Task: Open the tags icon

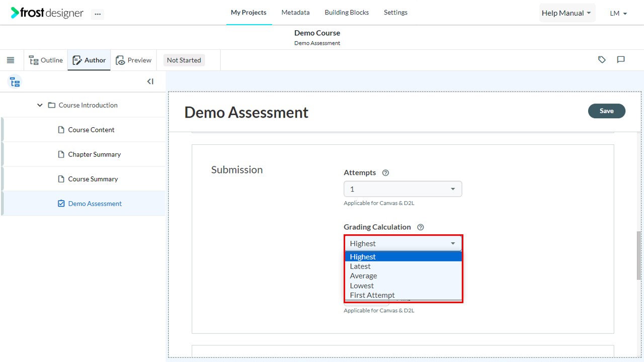Action: pos(602,60)
